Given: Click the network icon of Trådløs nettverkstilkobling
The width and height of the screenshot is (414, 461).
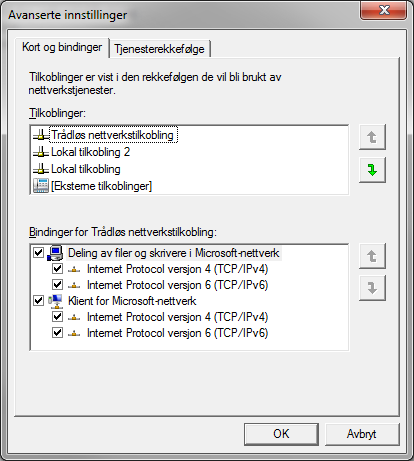Looking at the screenshot, I should pyautogui.click(x=41, y=135).
